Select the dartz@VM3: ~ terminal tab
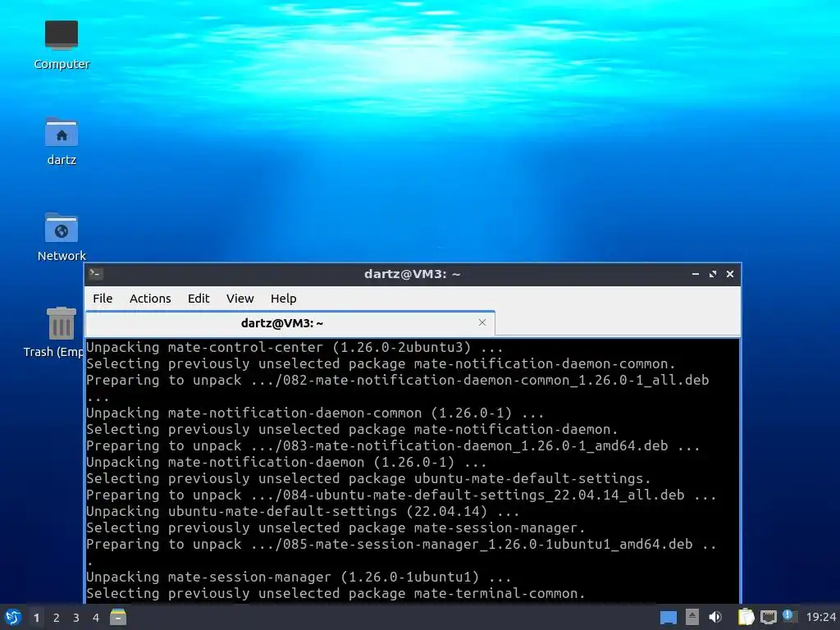 click(290, 323)
